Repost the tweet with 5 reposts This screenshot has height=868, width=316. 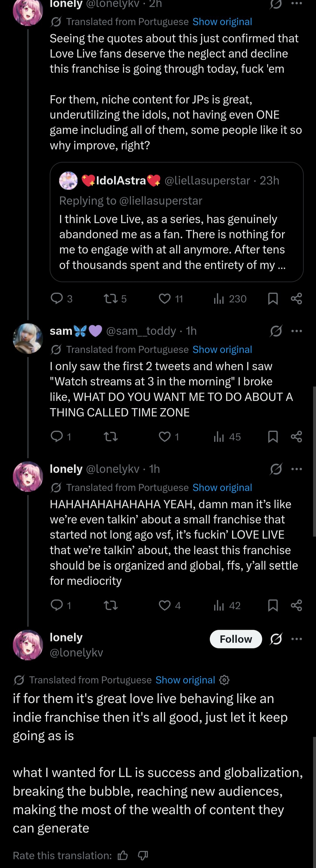110,299
